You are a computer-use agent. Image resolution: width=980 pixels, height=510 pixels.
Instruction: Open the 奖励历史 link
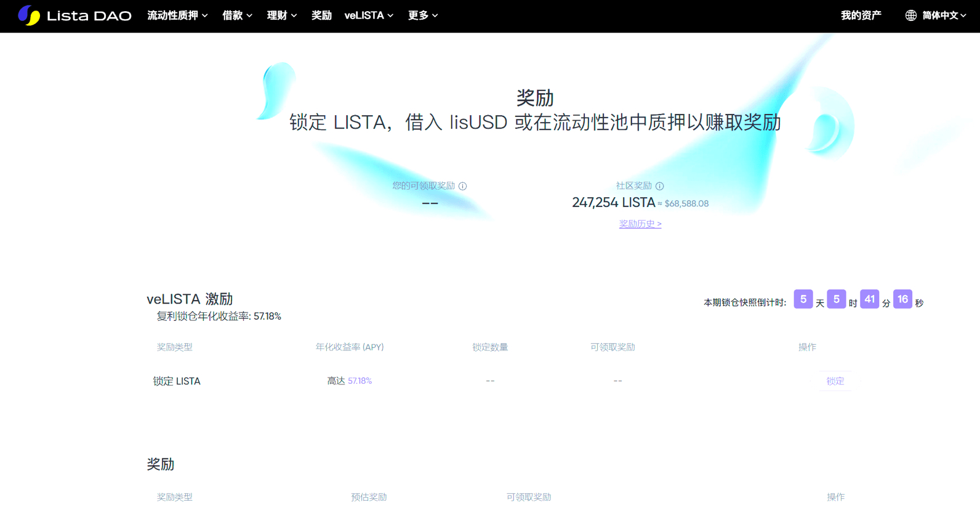click(640, 224)
